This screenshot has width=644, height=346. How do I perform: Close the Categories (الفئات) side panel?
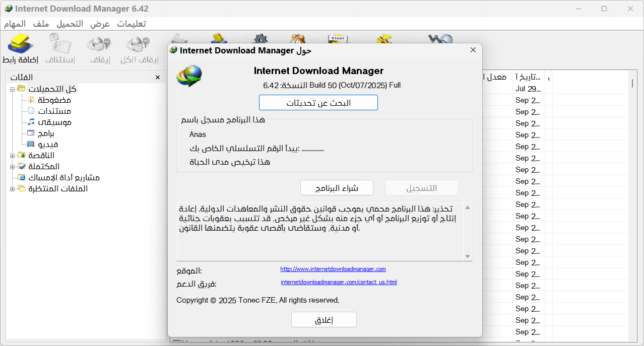pyautogui.click(x=158, y=77)
